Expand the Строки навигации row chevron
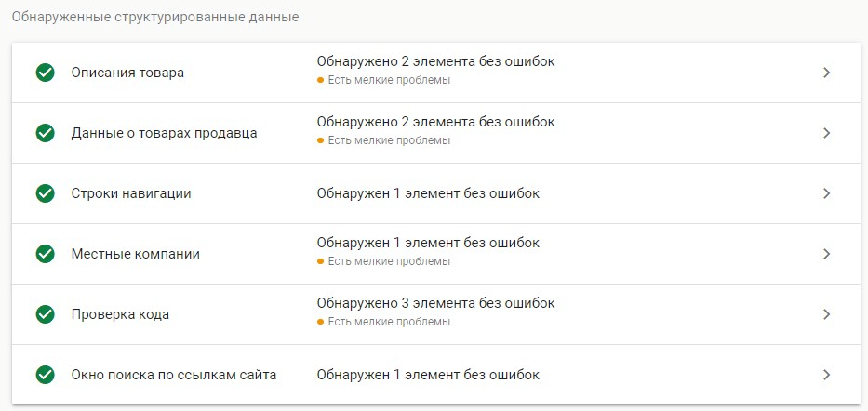Image resolution: width=868 pixels, height=411 pixels. 826,193
